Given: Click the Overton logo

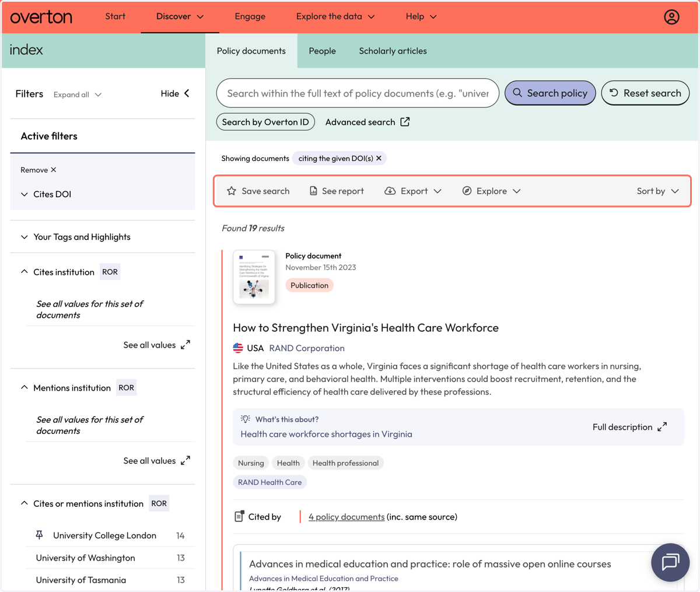Looking at the screenshot, I should coord(41,17).
